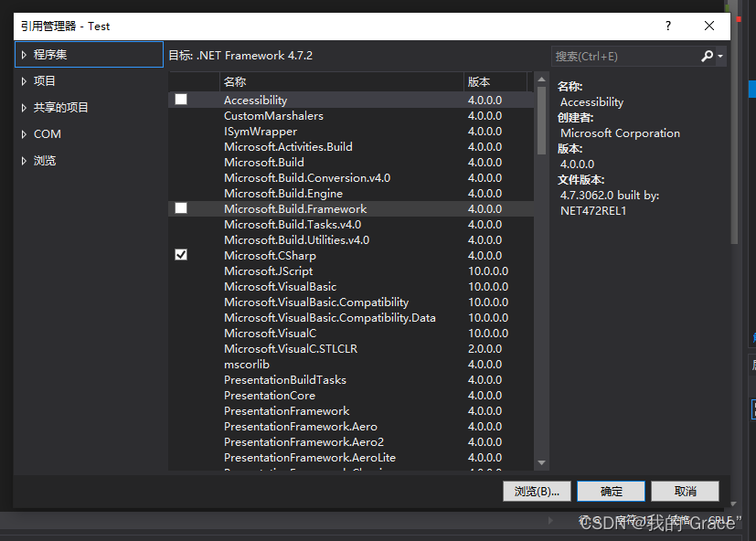
Task: Focus the 搜索(Ctrl+E) search field
Action: (625, 57)
